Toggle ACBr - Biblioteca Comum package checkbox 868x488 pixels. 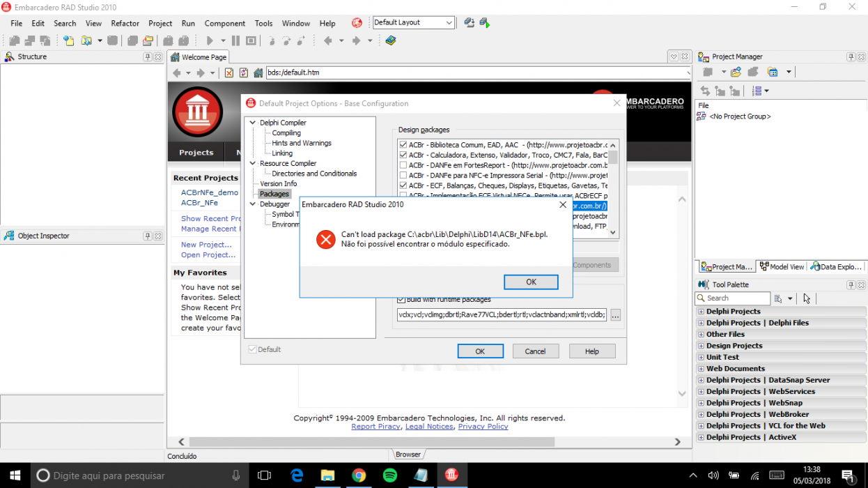tap(403, 145)
